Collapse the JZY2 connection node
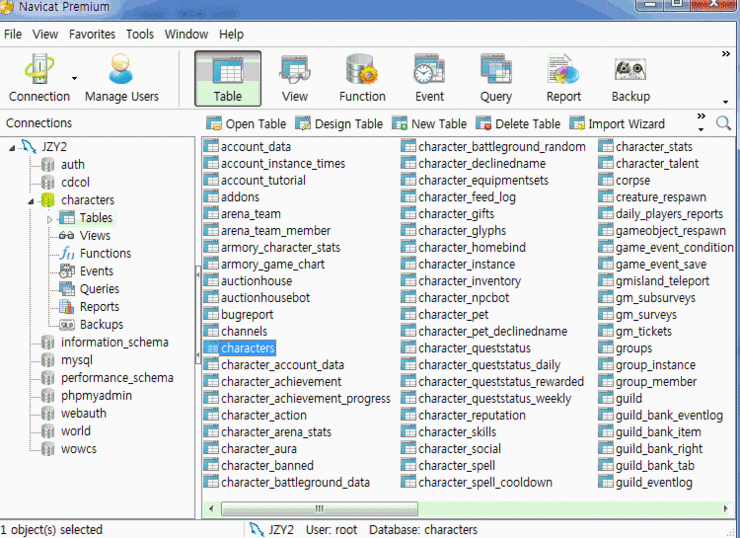Image resolution: width=740 pixels, height=538 pixels. click(12, 148)
